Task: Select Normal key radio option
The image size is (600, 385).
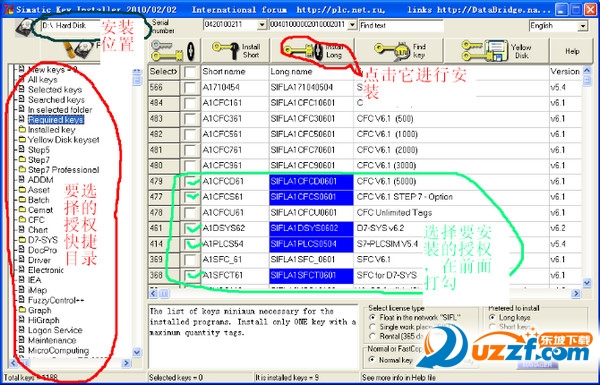Action: point(372,360)
